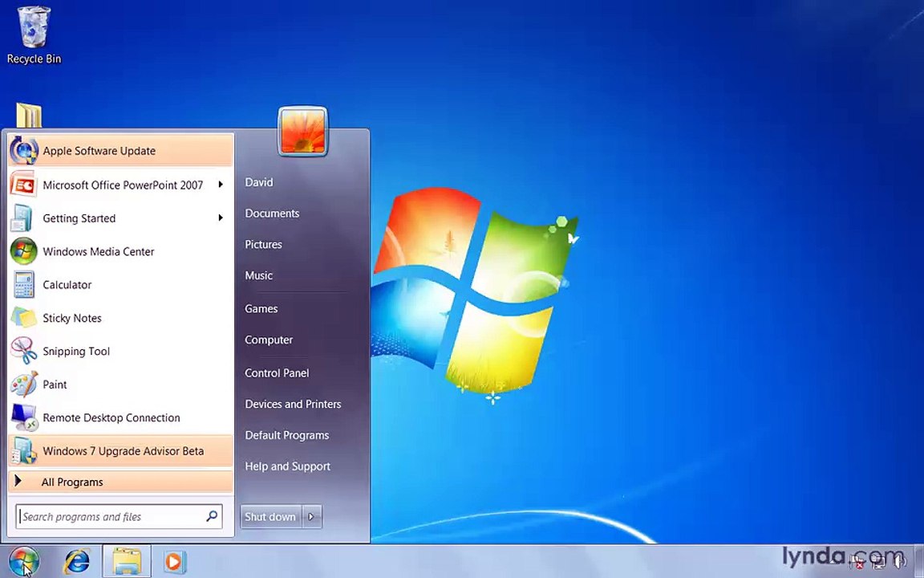Click the Getting Started icon
Screen dimensions: 924x578
pyautogui.click(x=22, y=218)
